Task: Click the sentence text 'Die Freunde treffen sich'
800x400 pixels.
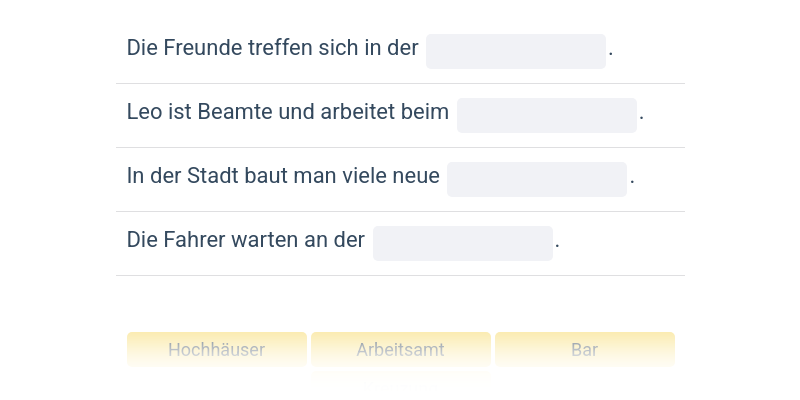Action: pos(245,48)
